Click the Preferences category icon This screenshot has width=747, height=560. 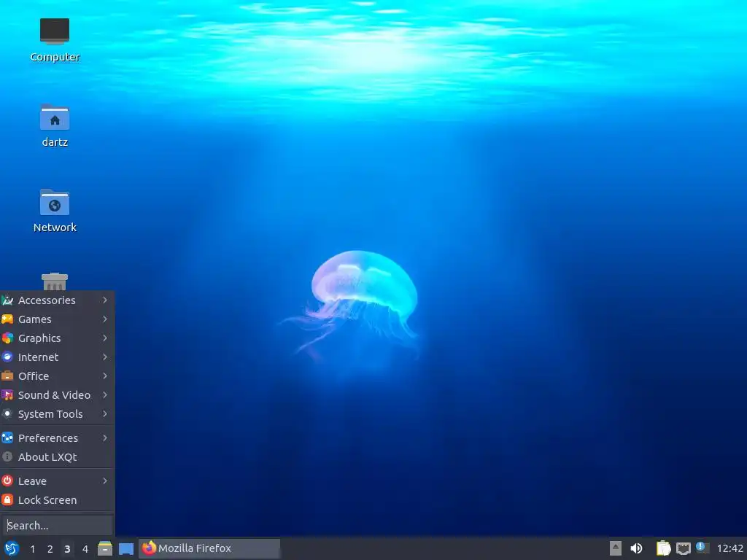pos(7,437)
